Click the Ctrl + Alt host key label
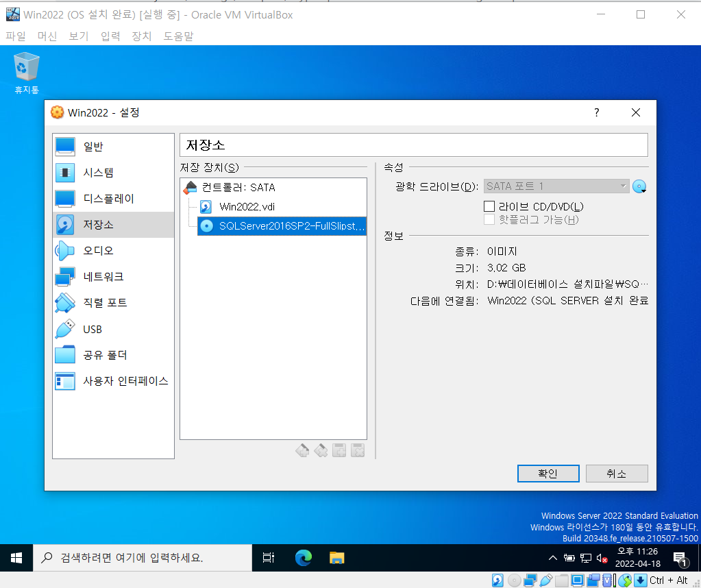701x588 pixels. [x=668, y=580]
